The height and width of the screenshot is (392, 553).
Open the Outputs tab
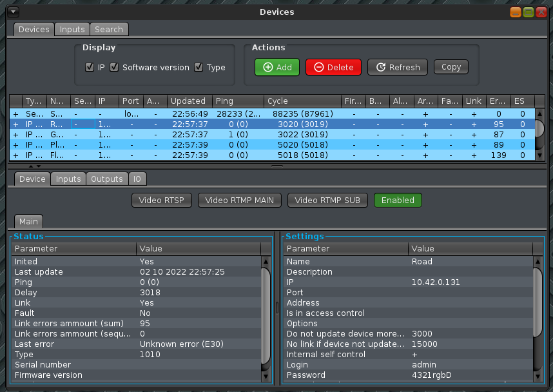tap(106, 179)
